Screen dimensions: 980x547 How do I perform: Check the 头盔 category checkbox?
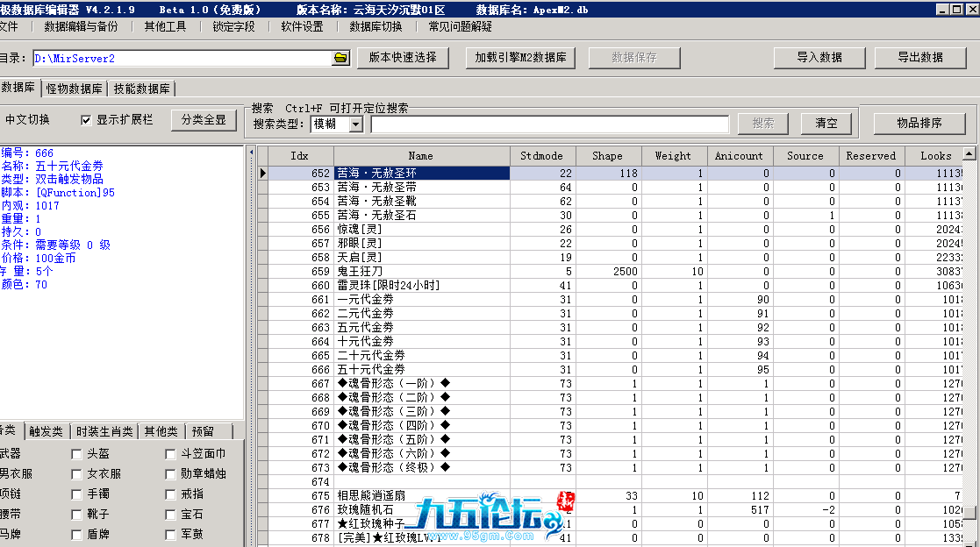[x=77, y=454]
